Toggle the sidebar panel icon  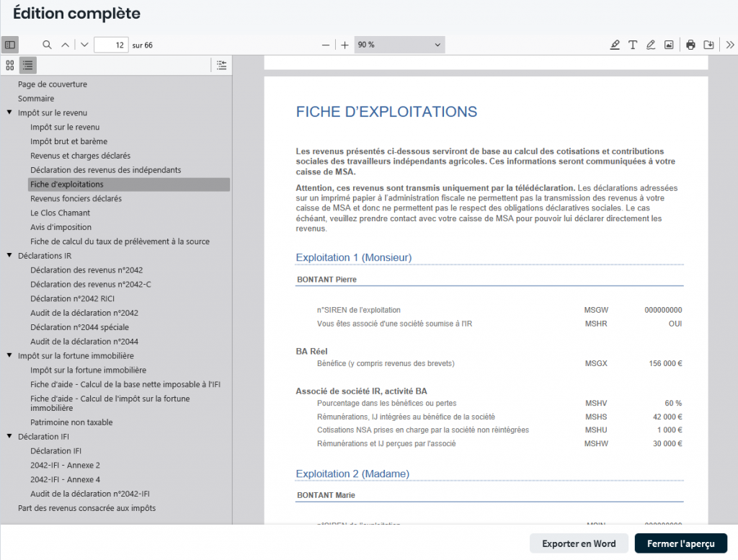[x=10, y=45]
